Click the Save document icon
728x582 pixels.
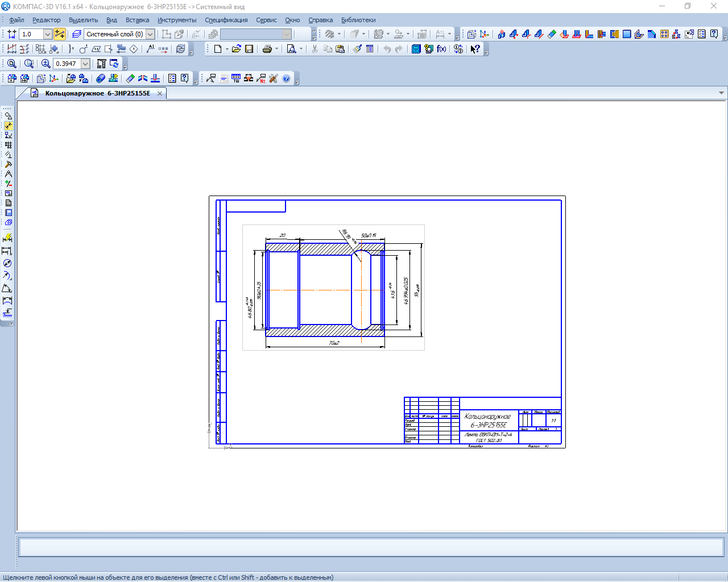click(x=249, y=49)
